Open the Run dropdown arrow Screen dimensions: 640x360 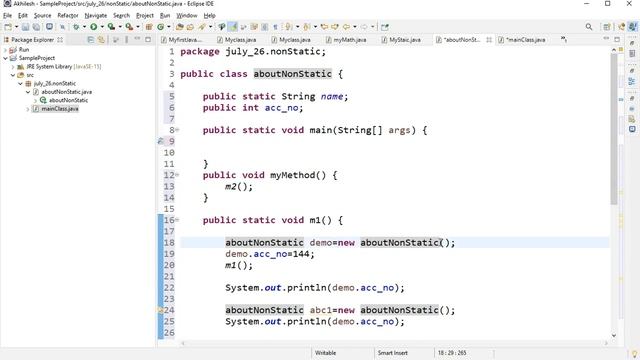102,27
